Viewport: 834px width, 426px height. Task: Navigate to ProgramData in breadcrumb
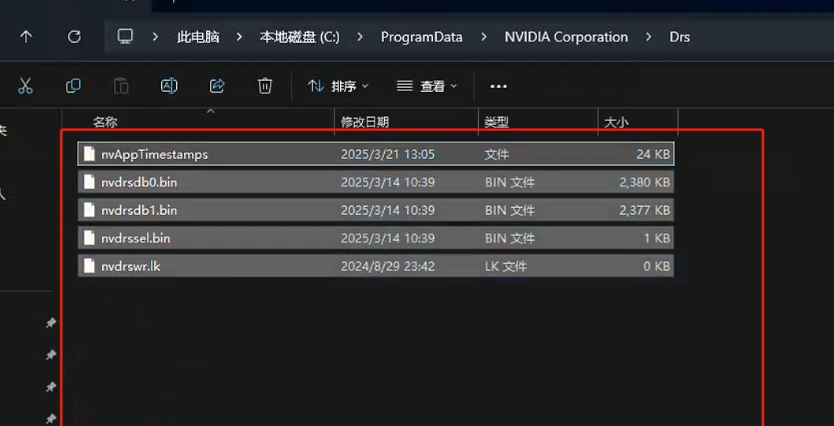click(421, 37)
